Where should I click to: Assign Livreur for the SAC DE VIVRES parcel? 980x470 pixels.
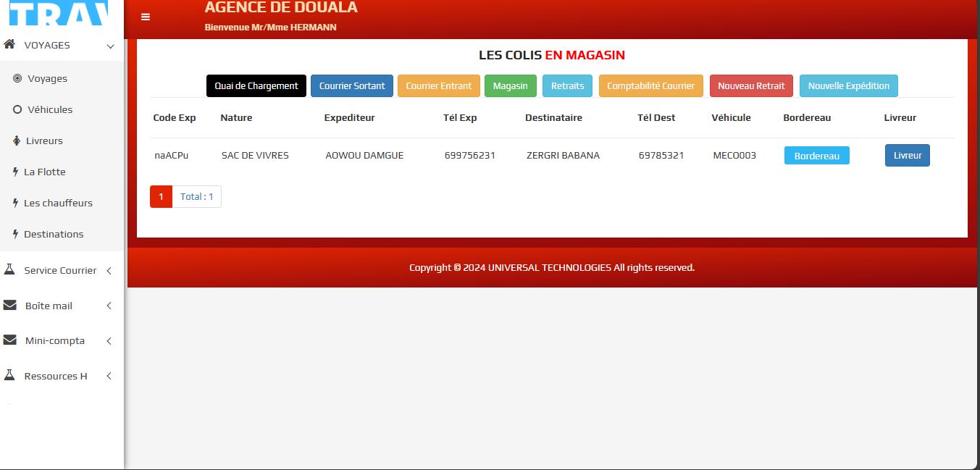coord(907,156)
